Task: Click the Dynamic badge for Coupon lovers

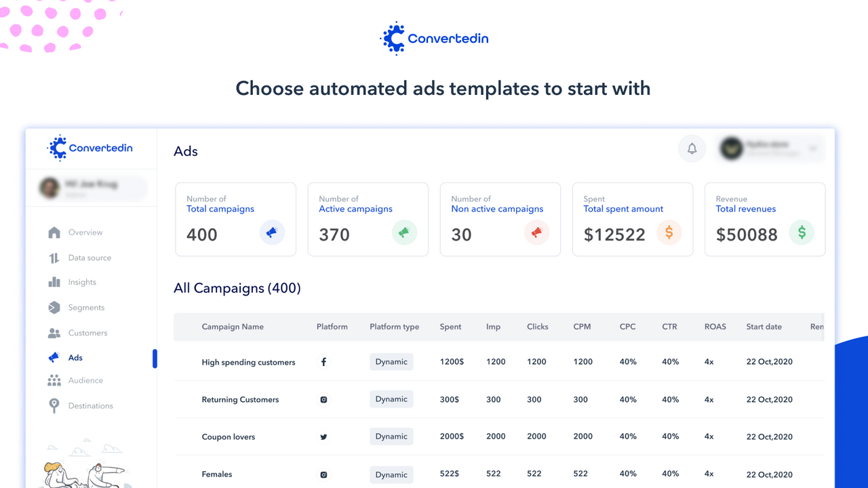Action: point(391,436)
